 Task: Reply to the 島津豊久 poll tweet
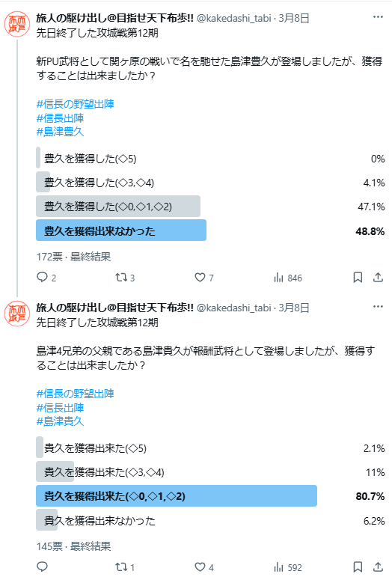click(46, 278)
